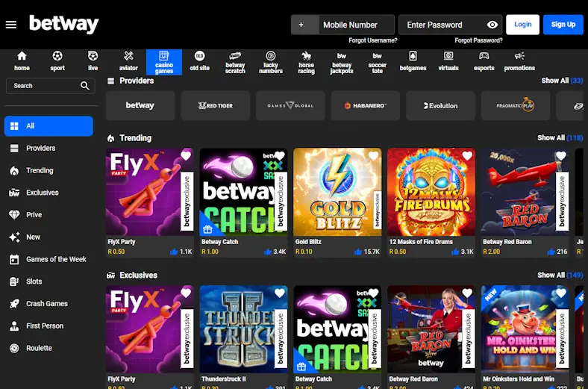Open First Person category
This screenshot has width=588, height=389.
pos(49,326)
